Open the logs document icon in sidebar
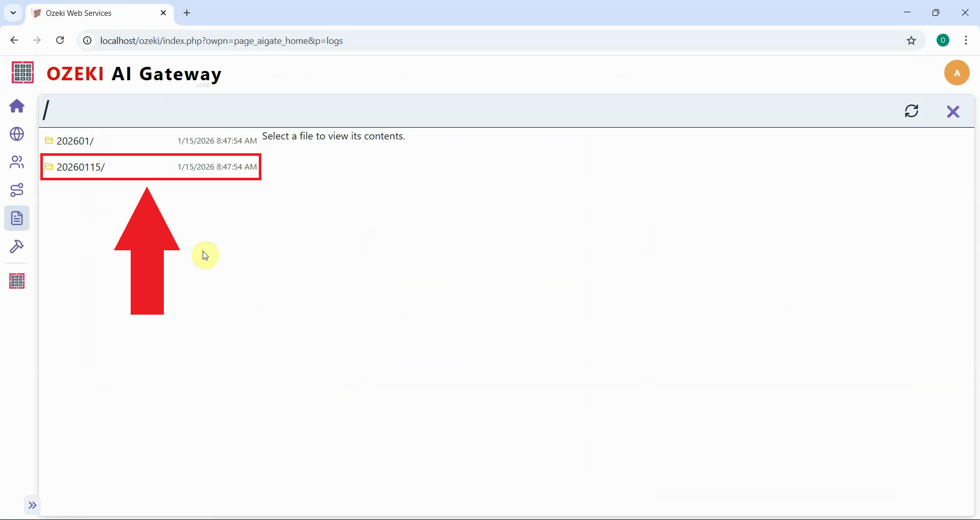This screenshot has width=980, height=520. [x=17, y=218]
